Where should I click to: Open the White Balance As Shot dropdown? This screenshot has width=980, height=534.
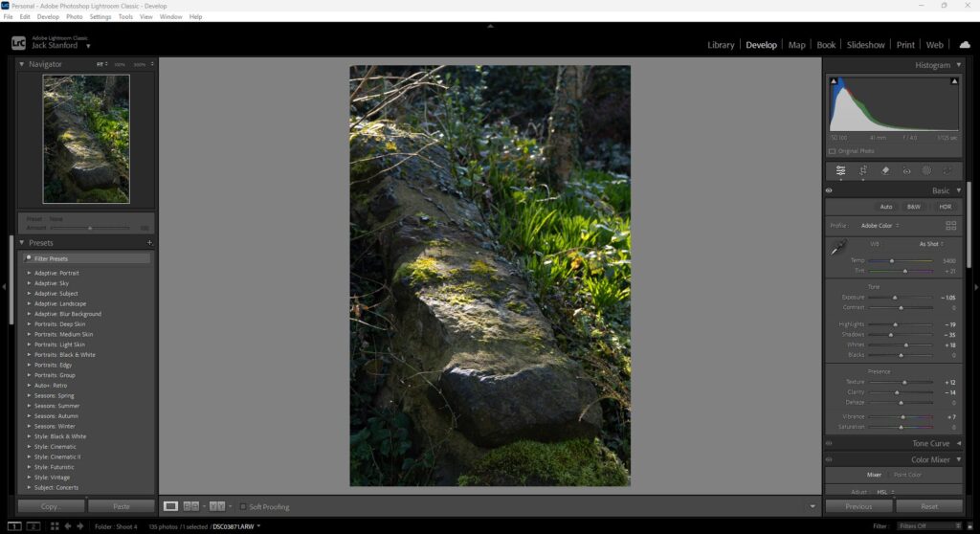[x=930, y=244]
